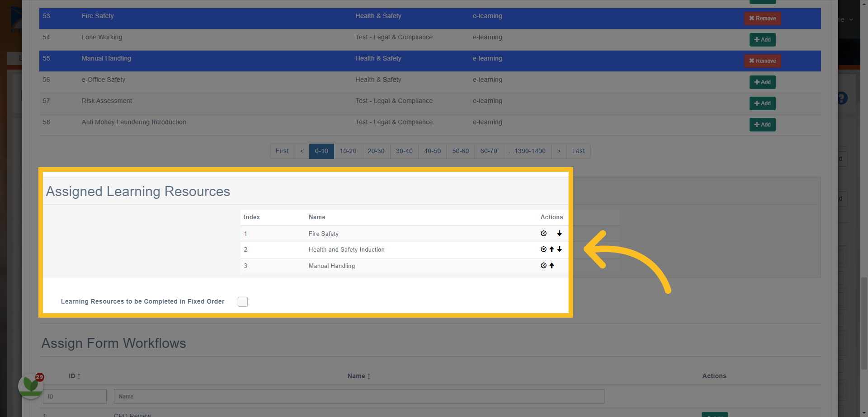The image size is (868, 417).
Task: Add Anti Money Laundering Introduction resource
Action: (762, 125)
